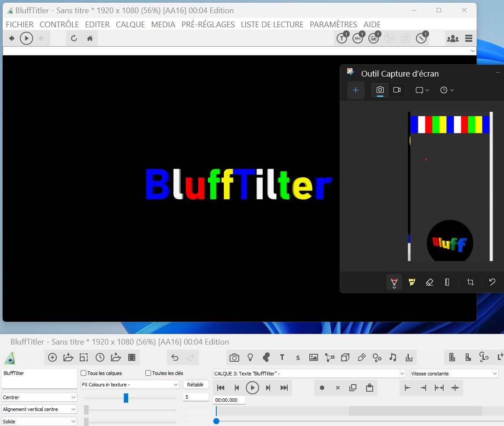Viewport: 504px width, 426px height.
Task: Open the hamburger menu icon in the top toolbar
Action: tap(469, 39)
